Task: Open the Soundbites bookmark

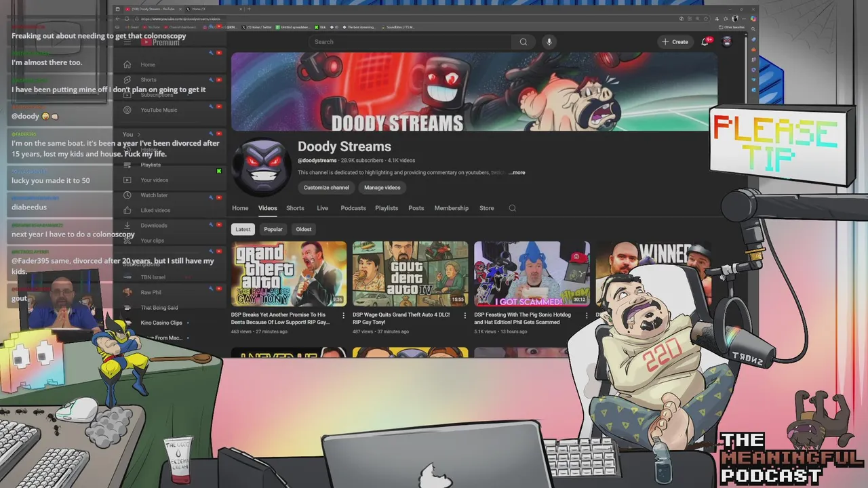Action: click(398, 27)
